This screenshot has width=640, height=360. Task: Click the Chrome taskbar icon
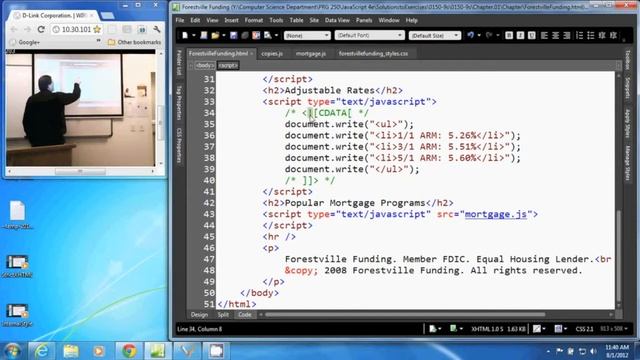point(129,351)
